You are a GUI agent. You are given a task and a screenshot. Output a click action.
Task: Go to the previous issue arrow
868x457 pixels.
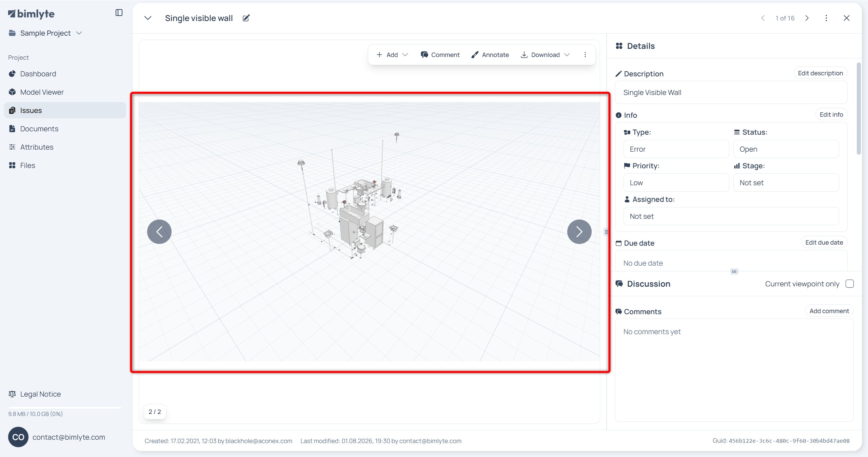click(763, 18)
